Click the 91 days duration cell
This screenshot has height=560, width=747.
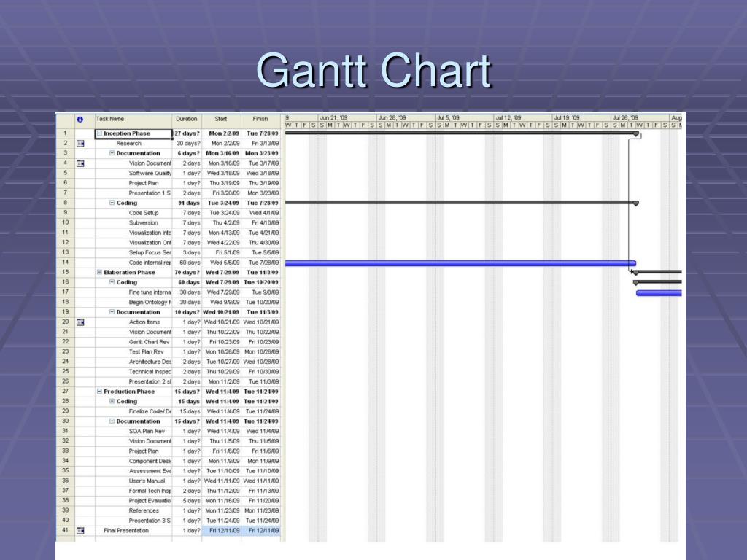coord(187,203)
